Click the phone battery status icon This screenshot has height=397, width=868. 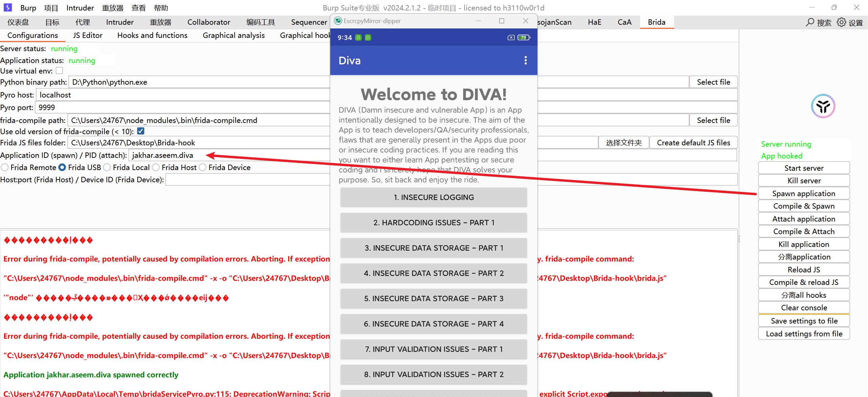click(524, 38)
